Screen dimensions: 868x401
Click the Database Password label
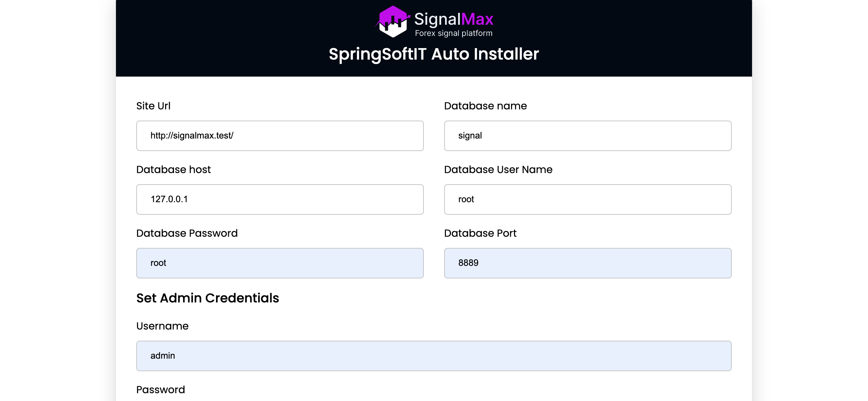[x=187, y=233]
